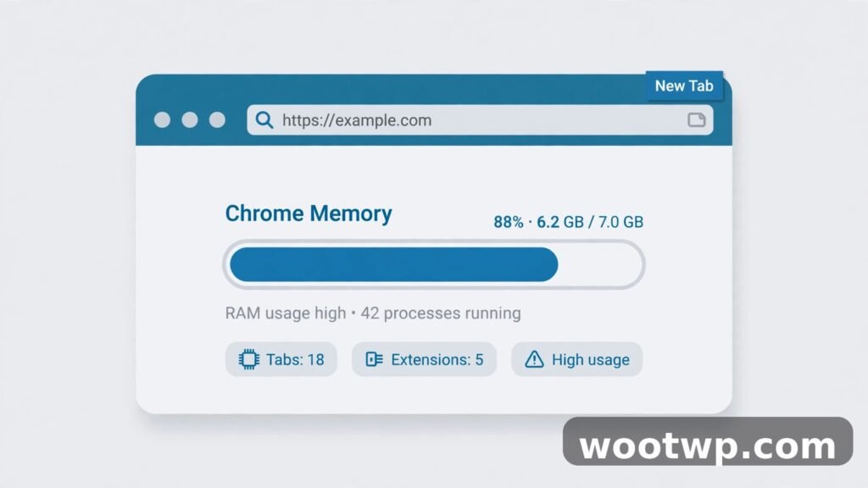Click the Chrome Memory heading
Screen dimensions: 868x488
click(309, 213)
